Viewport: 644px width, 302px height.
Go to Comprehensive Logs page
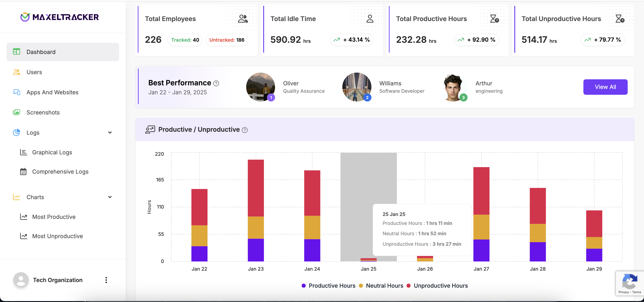[60, 172]
